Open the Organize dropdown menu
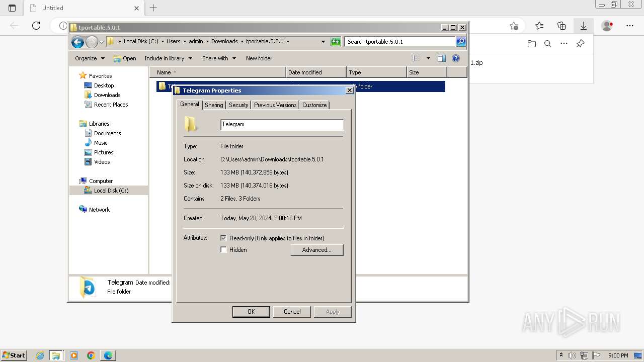The image size is (644, 362). coord(90,58)
